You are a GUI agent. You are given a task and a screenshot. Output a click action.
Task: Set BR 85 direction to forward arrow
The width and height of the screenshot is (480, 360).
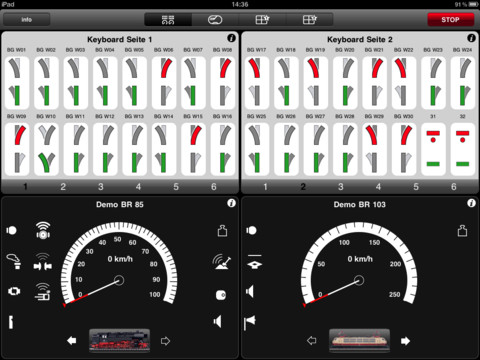point(165,341)
